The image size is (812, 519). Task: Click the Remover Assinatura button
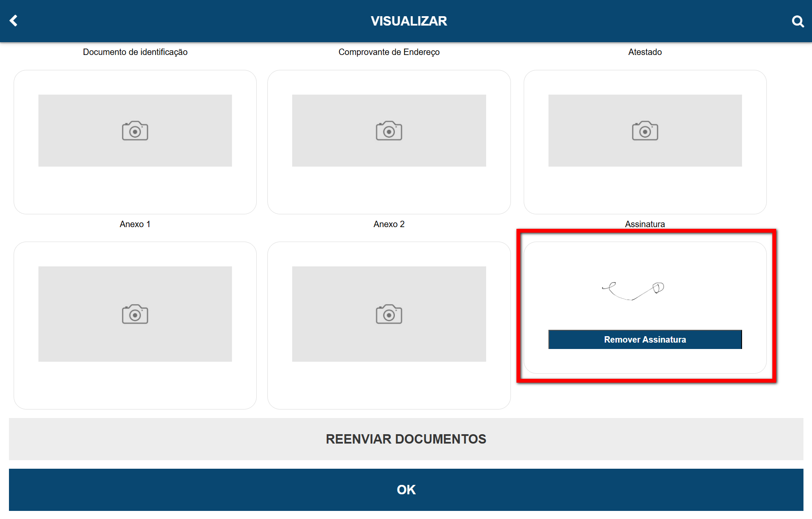[x=645, y=340]
